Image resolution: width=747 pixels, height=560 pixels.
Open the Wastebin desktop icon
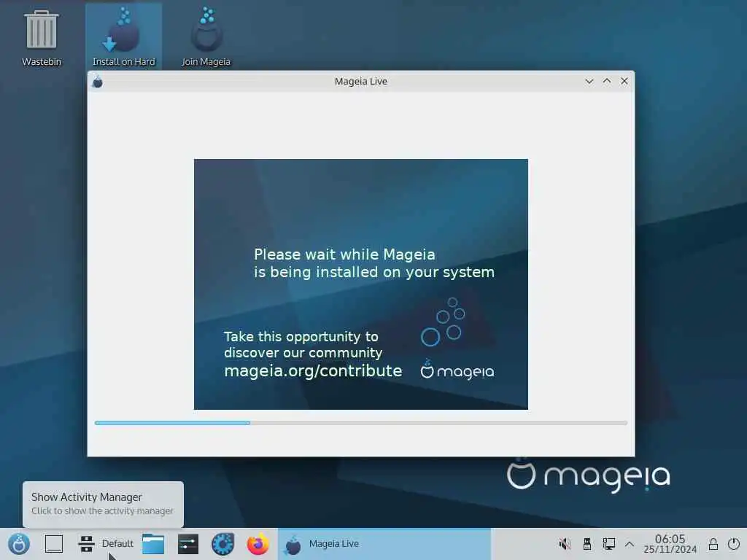click(x=42, y=38)
